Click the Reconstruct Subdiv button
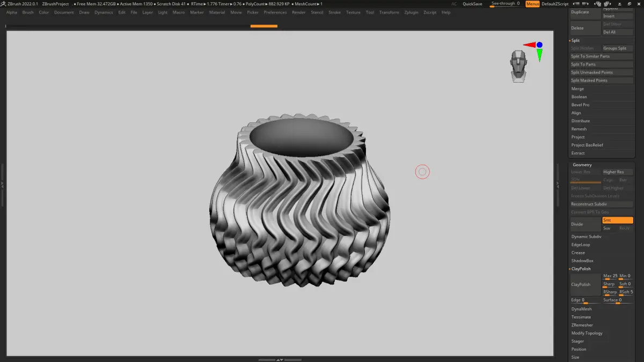This screenshot has height=362, width=644. point(602,204)
